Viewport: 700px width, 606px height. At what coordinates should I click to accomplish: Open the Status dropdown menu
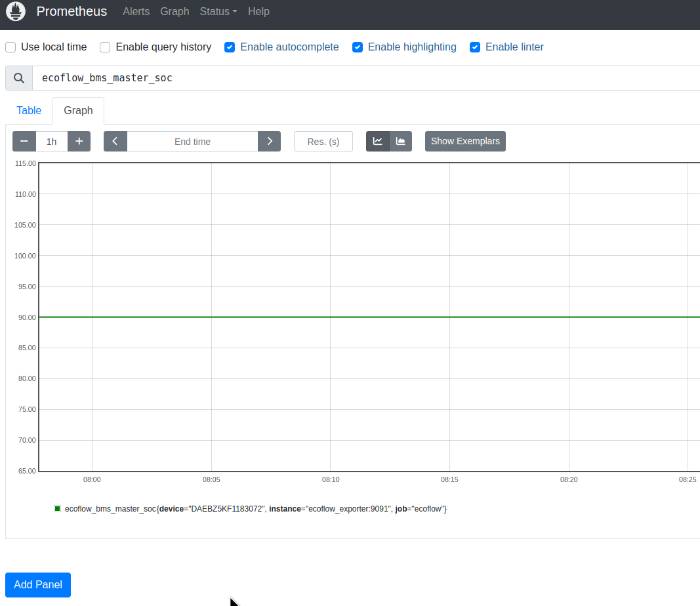pyautogui.click(x=218, y=12)
